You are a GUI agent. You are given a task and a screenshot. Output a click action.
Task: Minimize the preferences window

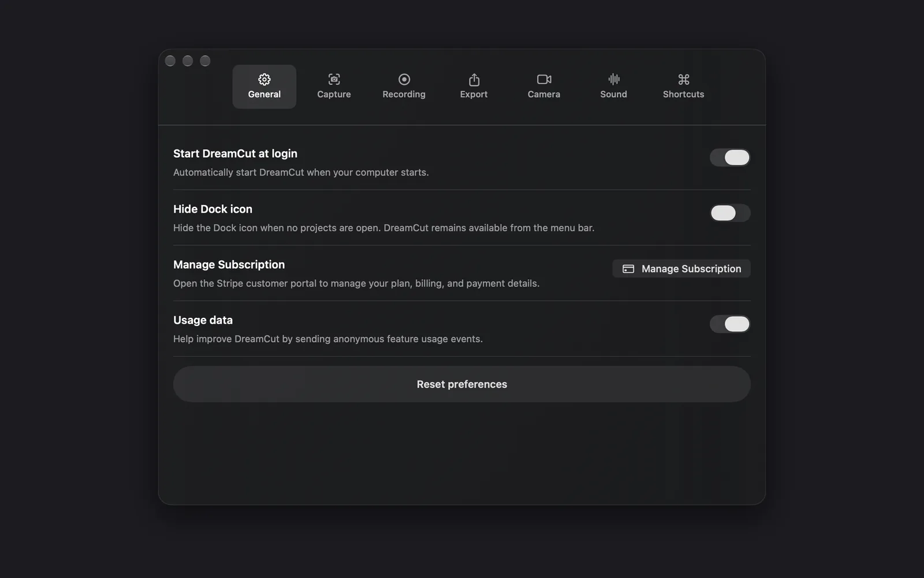tap(188, 61)
